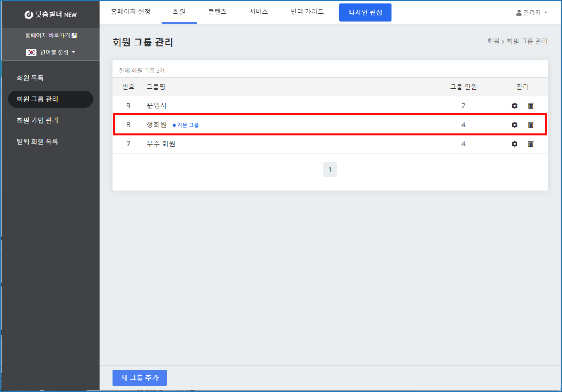
Task: Click the 디자인 편집 button
Action: pyautogui.click(x=365, y=12)
